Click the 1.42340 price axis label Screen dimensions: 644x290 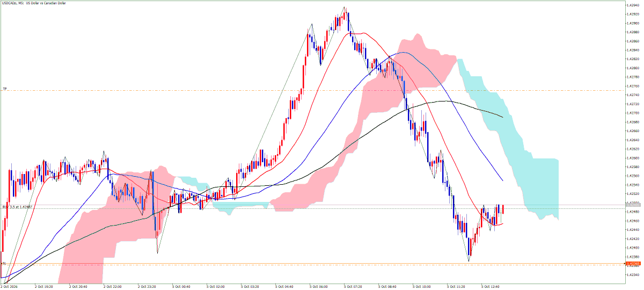click(633, 274)
